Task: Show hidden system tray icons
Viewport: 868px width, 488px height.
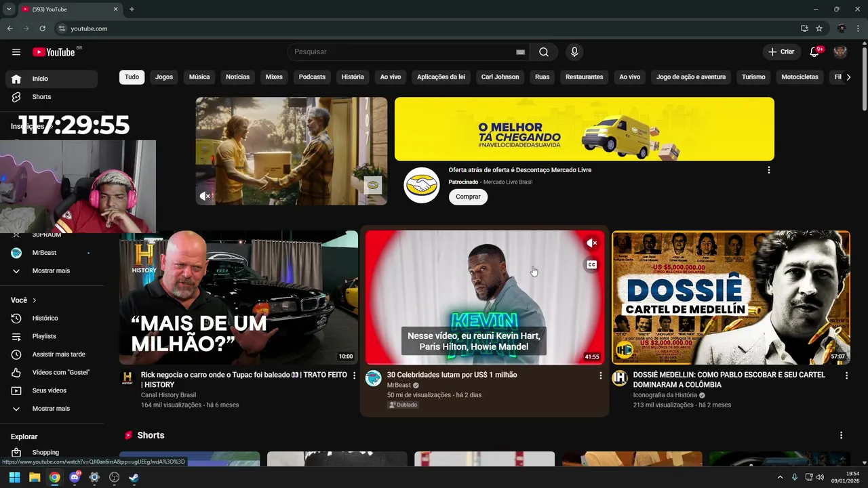Action: [780, 477]
